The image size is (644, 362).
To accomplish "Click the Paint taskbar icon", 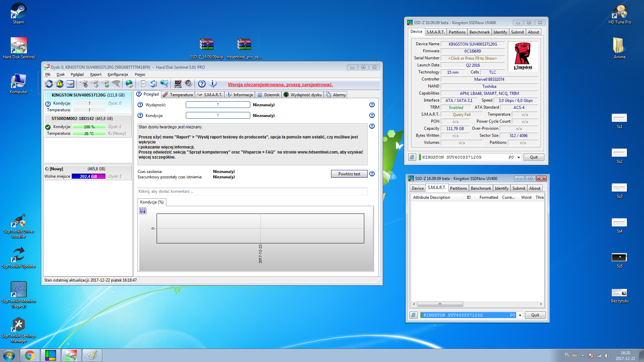I will click(x=92, y=355).
